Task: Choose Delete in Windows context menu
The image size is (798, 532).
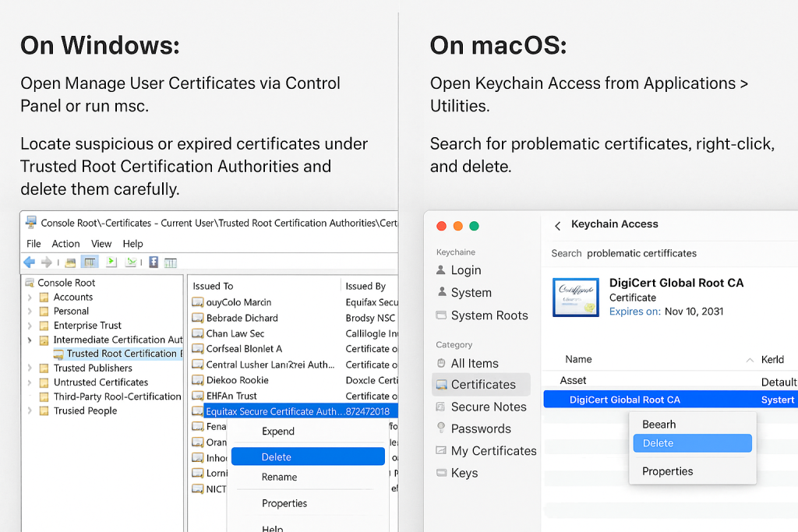Action: (x=308, y=456)
